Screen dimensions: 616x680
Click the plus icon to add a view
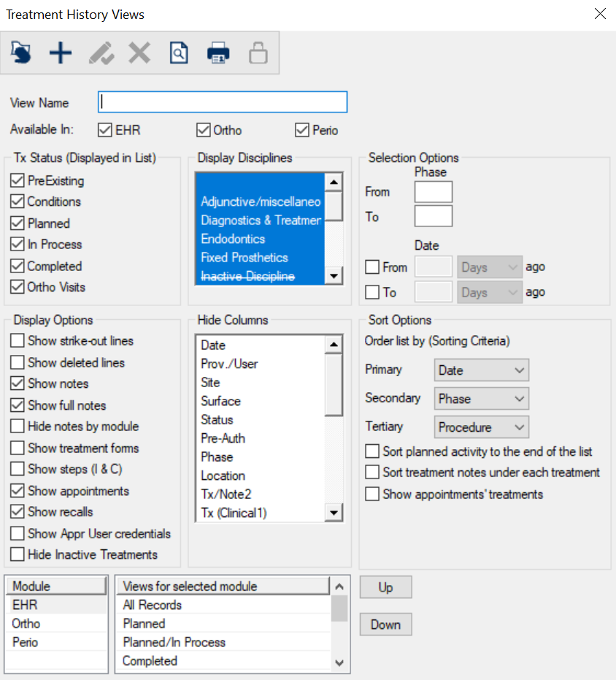tap(60, 53)
